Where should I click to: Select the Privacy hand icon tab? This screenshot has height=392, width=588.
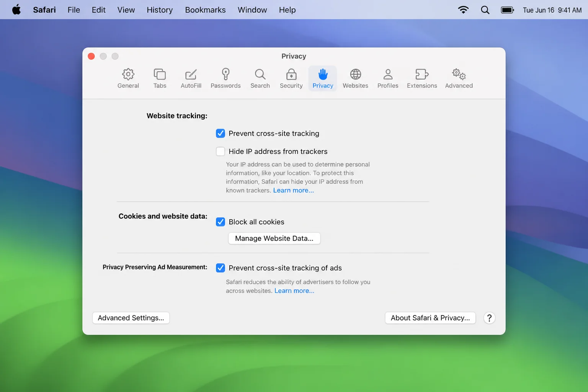tap(323, 78)
